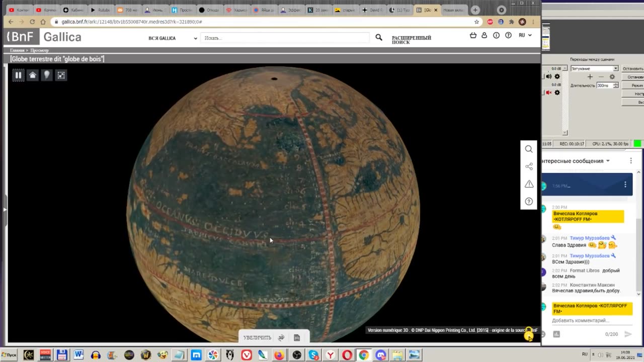The image size is (644, 362).
Task: Open Opera from the taskbar
Action: [347, 355]
